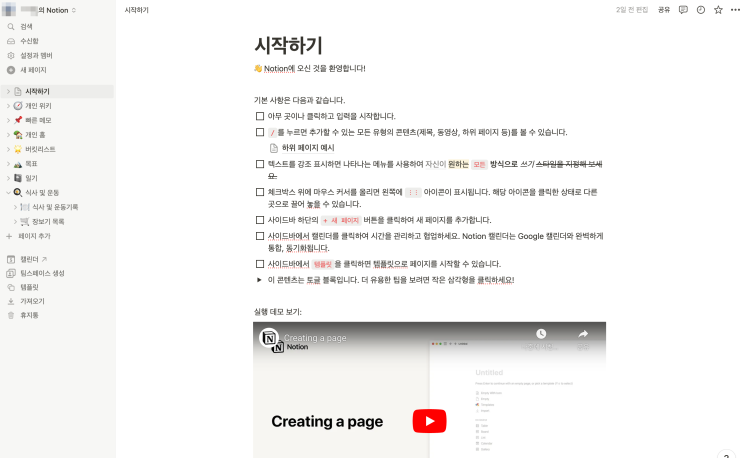
Task: Open the 개인 위키 page in sidebar
Action: pos(38,106)
